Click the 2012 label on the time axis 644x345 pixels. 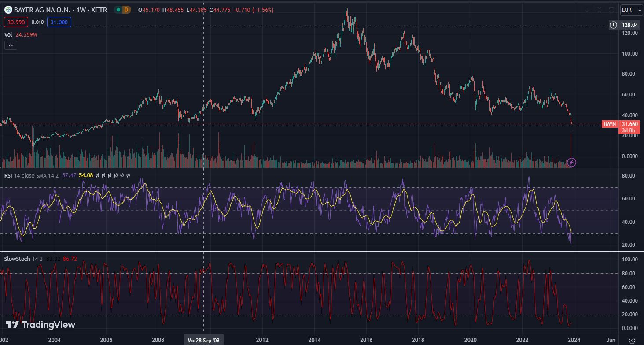262,340
